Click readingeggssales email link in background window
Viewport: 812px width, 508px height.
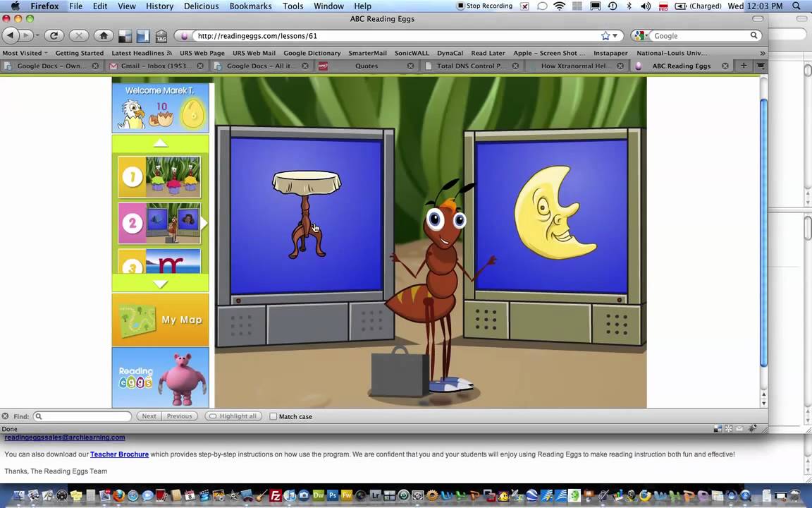click(65, 437)
